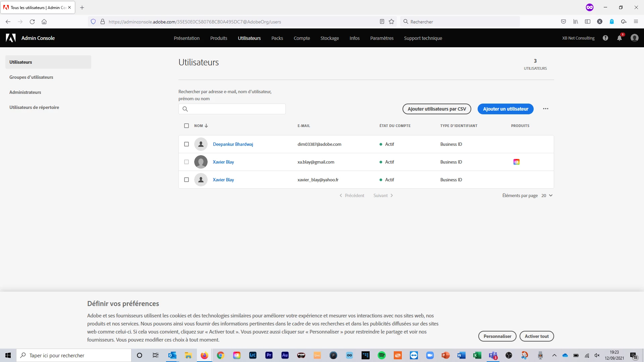Expand the Éléments par page dropdown
This screenshot has width=644, height=362.
[x=547, y=195]
